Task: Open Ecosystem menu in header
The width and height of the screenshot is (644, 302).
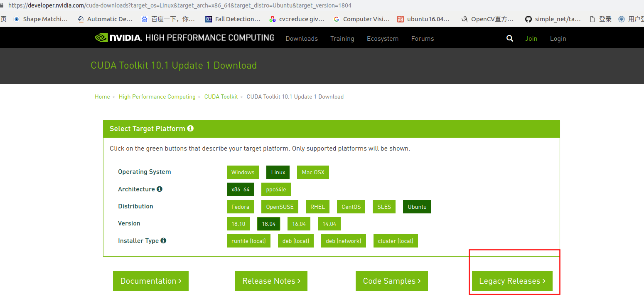Action: (x=383, y=38)
